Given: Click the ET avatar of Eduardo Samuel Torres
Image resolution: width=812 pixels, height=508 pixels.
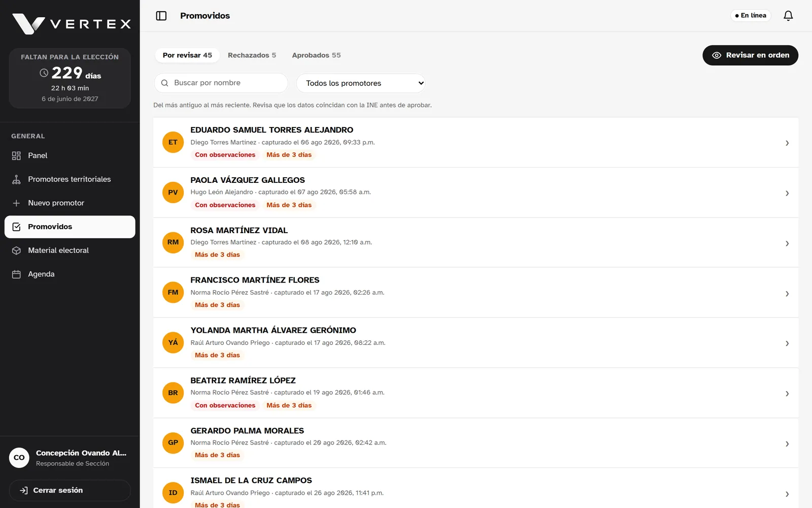Looking at the screenshot, I should [173, 142].
